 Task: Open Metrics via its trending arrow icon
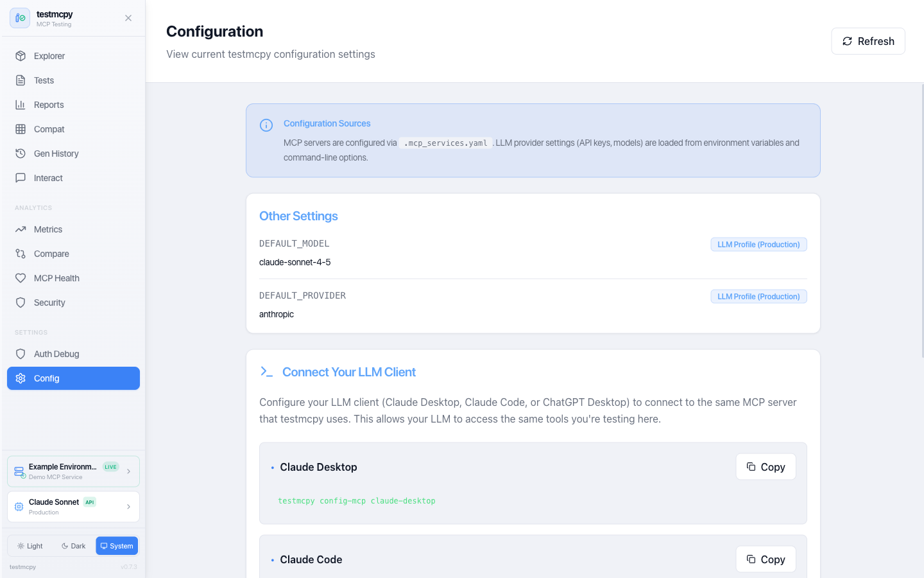21,229
